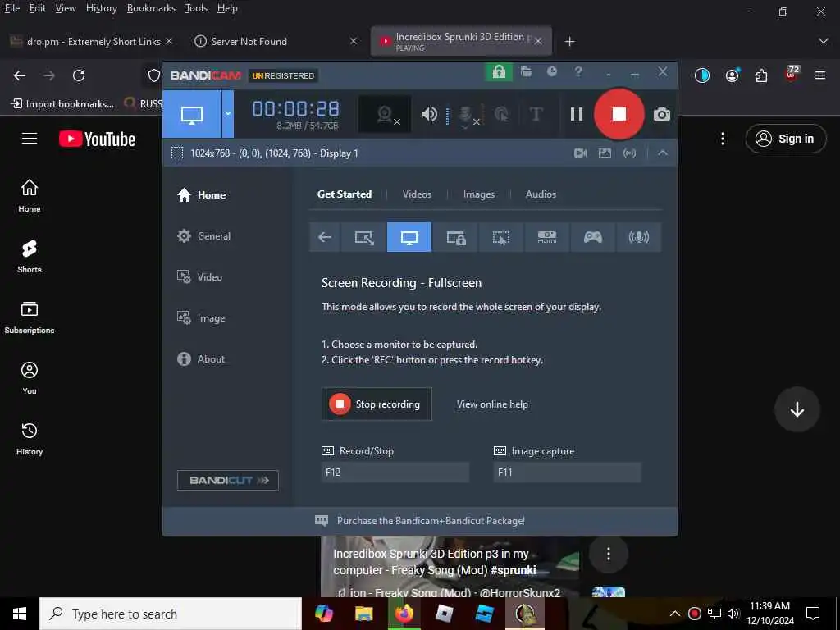Viewport: 840px width, 630px height.
Task: Open YouTube History in sidebar
Action: tap(30, 439)
